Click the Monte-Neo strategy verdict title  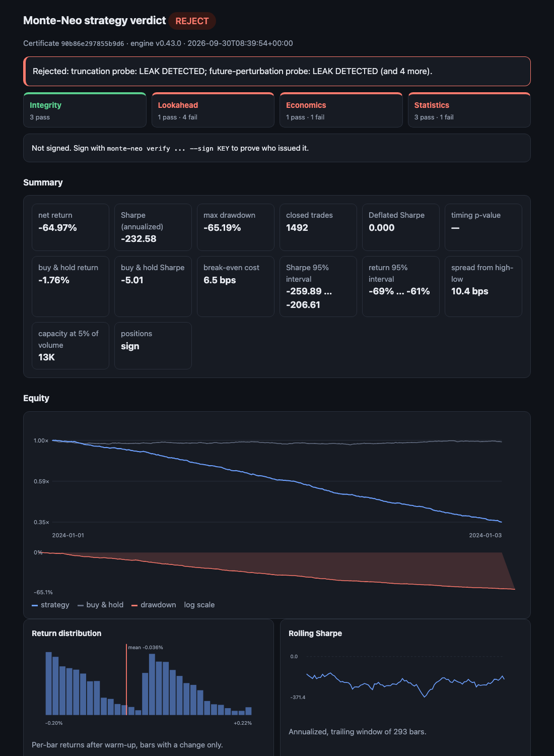coord(94,21)
